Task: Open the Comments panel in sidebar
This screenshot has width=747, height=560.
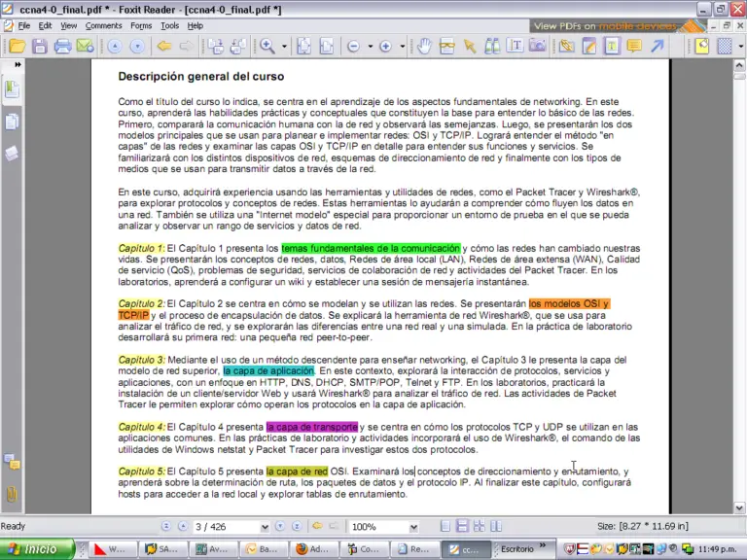Action: (12, 462)
